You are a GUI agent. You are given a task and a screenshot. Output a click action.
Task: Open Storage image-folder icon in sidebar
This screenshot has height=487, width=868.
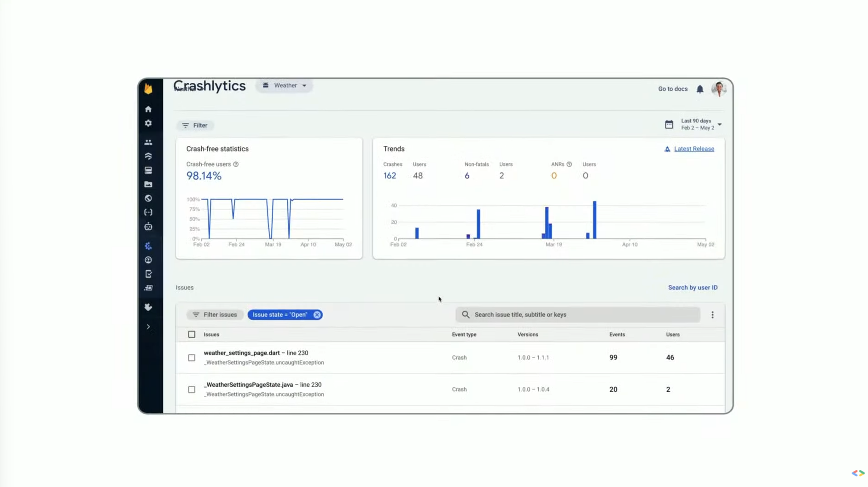coord(148,185)
